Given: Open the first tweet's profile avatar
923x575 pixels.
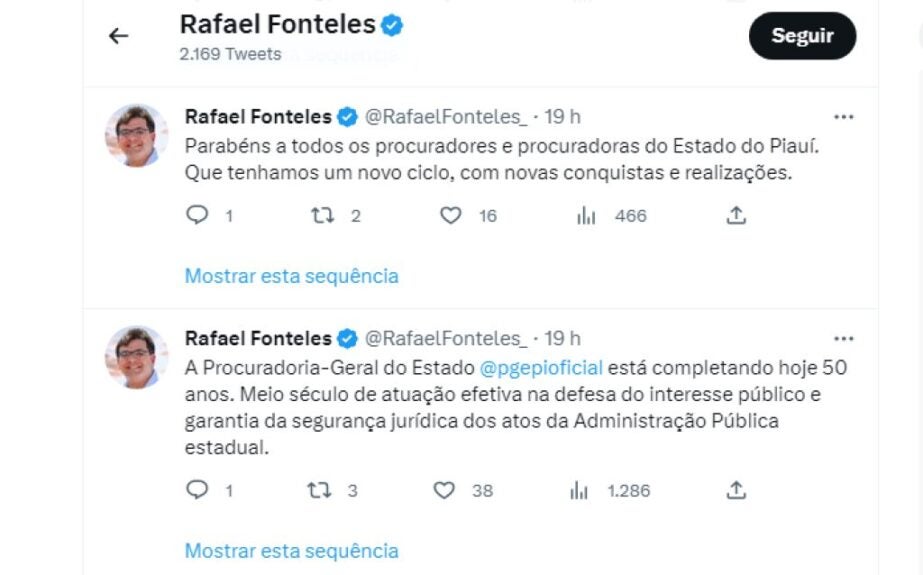Looking at the screenshot, I should (x=137, y=136).
